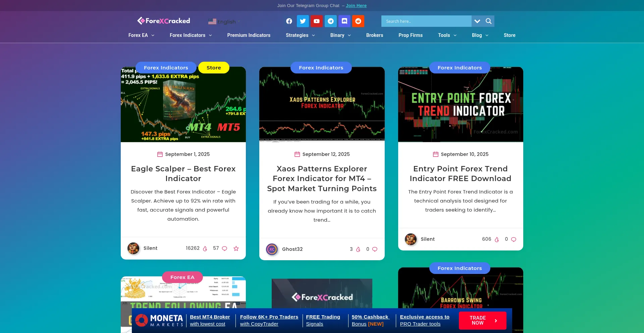This screenshot has height=333, width=644.
Task: Click the ForexCracked logo in header
Action: pos(164,21)
